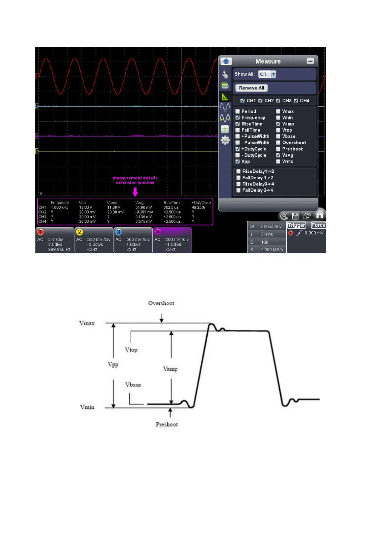Viewport: 392px width, 554px height.
Task: Select the green triangle ruler Measure icon
Action: (225, 97)
